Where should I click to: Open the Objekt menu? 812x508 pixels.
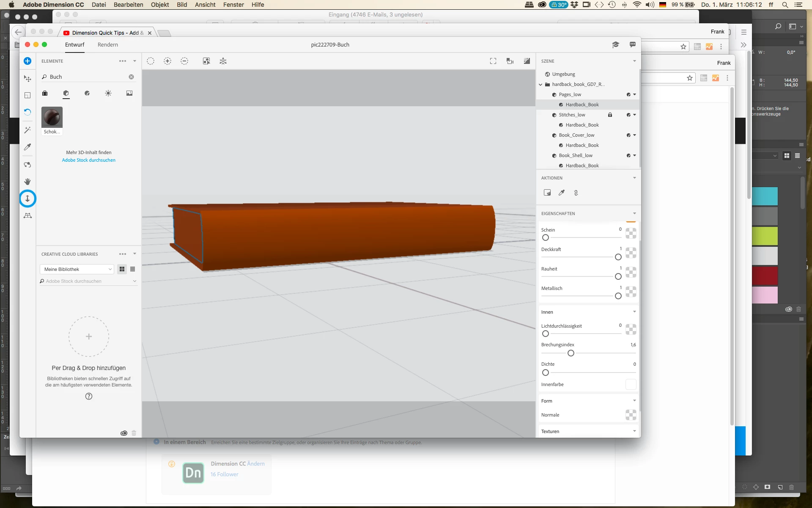[x=160, y=5]
